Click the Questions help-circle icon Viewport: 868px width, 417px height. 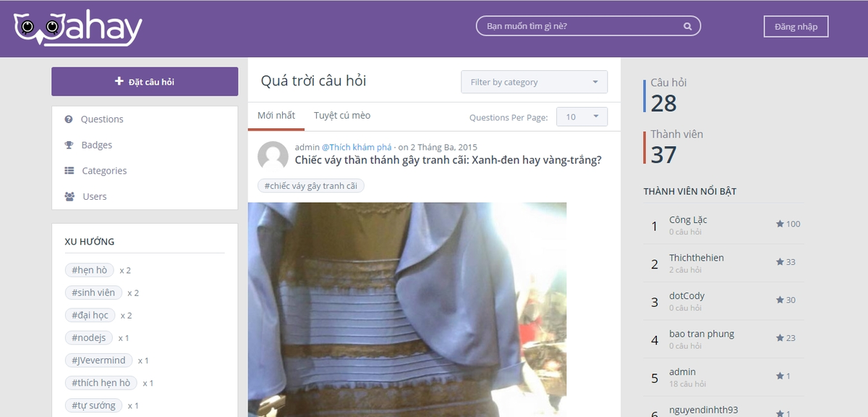coord(69,119)
